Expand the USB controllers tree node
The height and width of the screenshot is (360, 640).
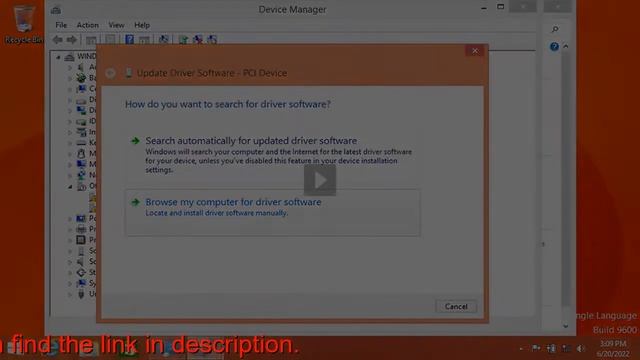pos(70,294)
